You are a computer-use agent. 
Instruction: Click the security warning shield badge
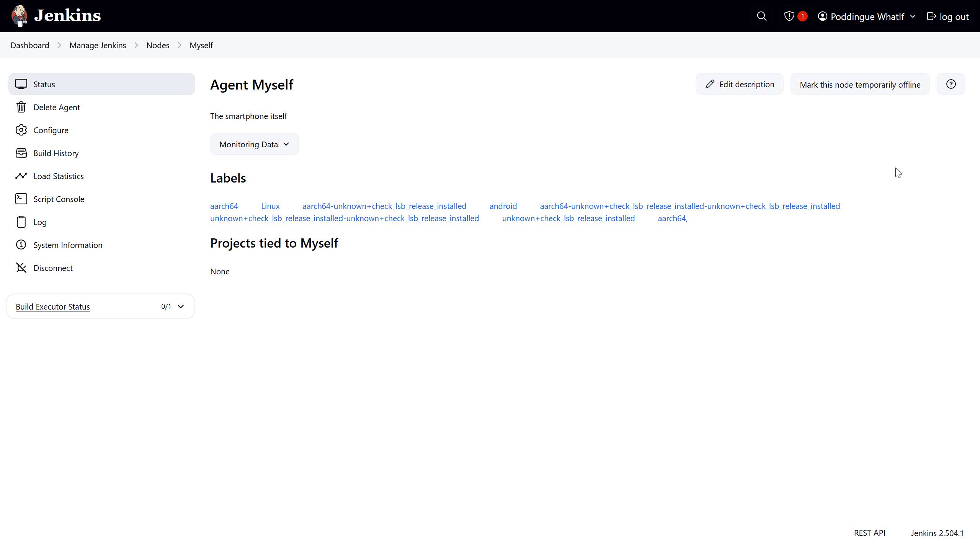795,16
